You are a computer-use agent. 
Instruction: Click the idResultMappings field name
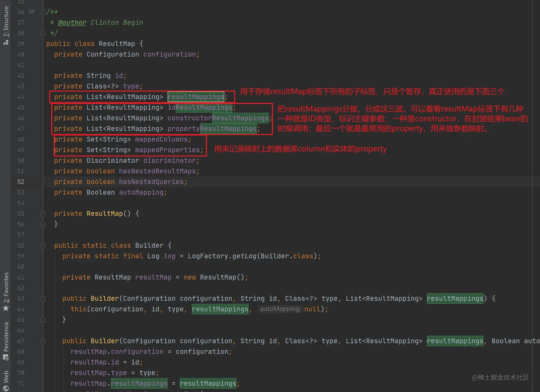[200, 107]
